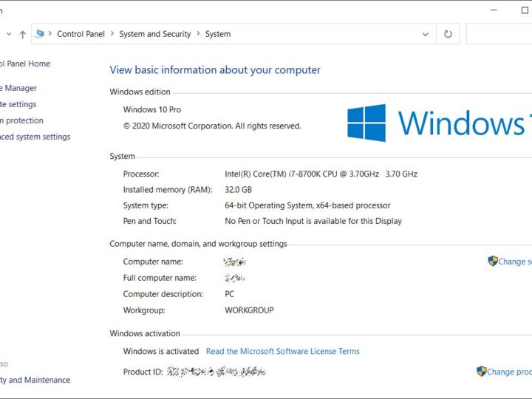
Task: Open Remote settings in the sidebar
Action: pos(19,104)
